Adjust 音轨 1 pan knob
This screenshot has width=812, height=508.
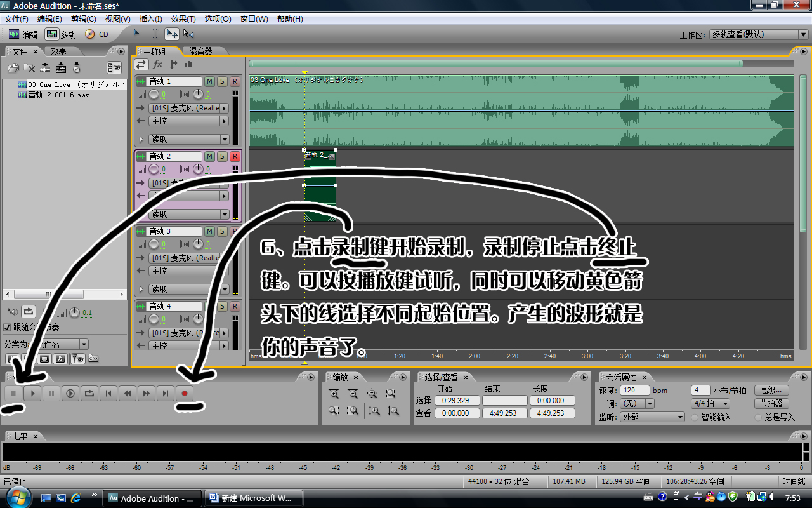pos(199,95)
